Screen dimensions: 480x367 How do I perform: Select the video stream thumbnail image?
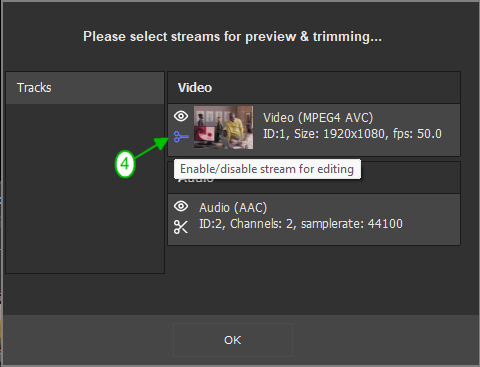click(x=223, y=127)
